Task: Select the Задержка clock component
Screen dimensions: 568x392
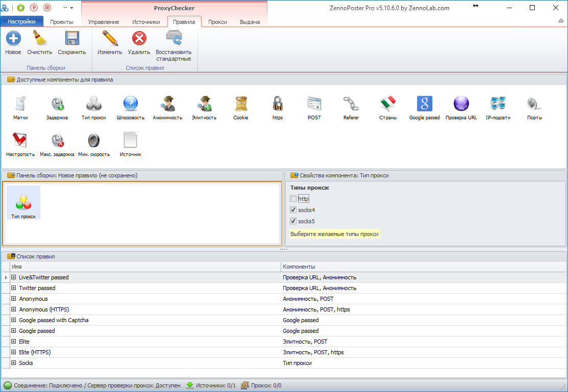Action: point(57,103)
